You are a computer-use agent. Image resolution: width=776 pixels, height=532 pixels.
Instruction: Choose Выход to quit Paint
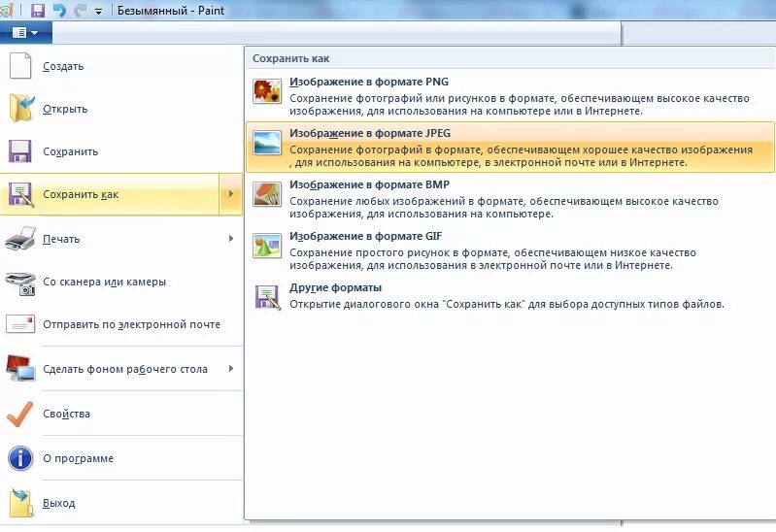click(121, 503)
